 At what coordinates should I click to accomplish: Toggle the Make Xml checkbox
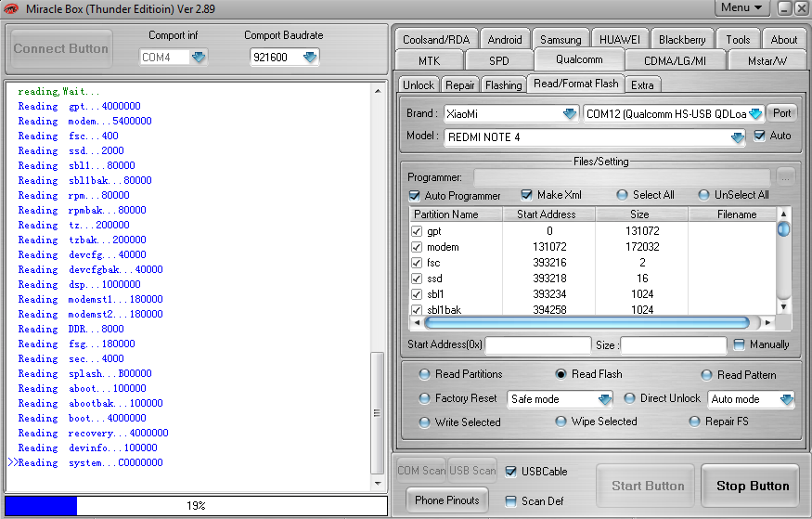click(526, 195)
